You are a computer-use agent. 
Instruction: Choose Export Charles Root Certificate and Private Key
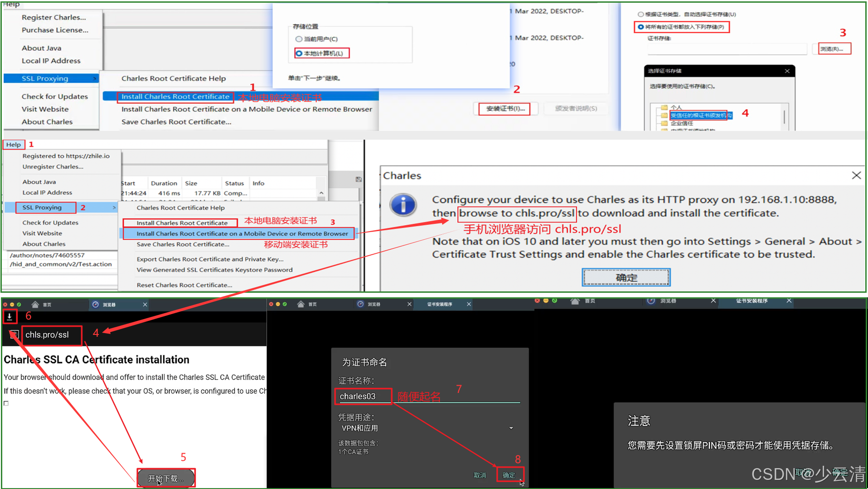click(x=210, y=259)
